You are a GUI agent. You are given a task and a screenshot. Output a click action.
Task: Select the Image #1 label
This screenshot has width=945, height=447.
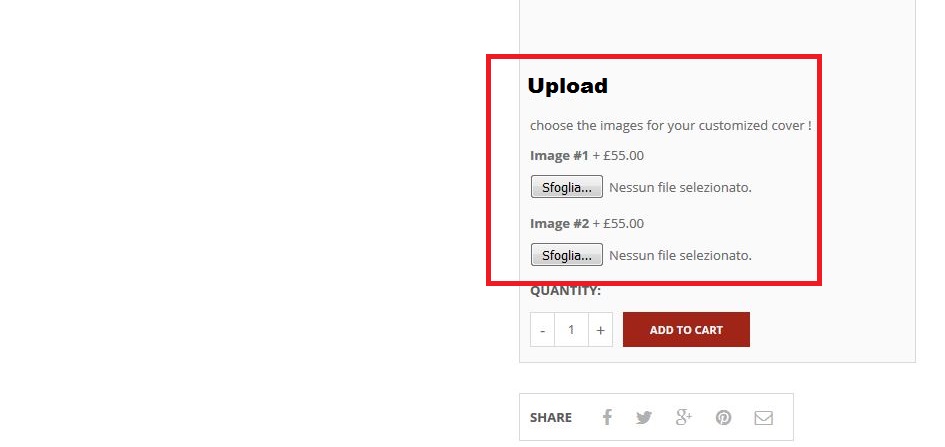(x=559, y=156)
